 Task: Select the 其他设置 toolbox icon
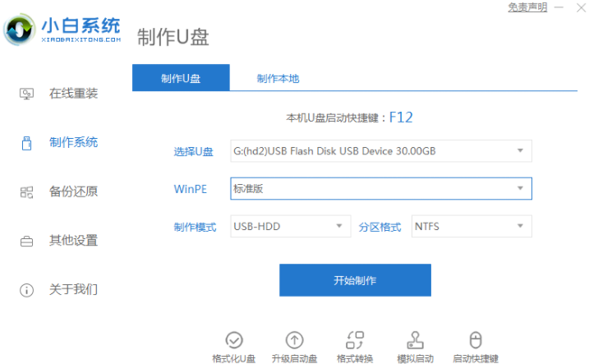(26, 242)
